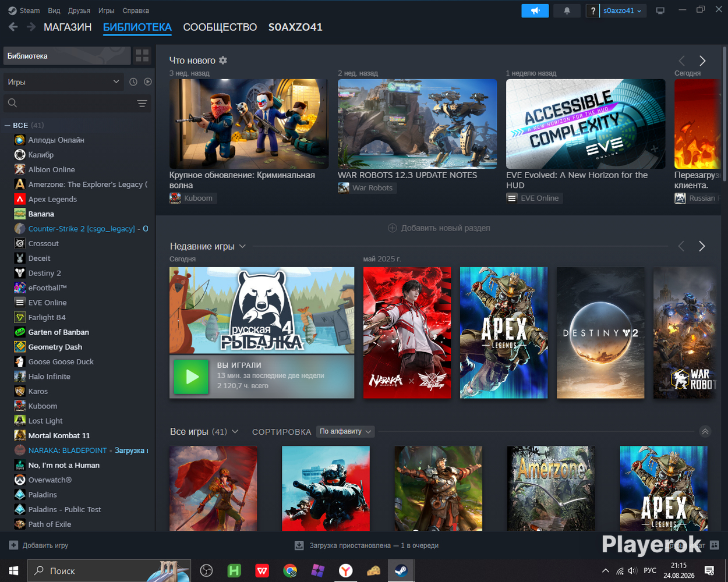The image size is (728, 582).
Task: Open Big Picture mode monitor icon
Action: coord(660,10)
